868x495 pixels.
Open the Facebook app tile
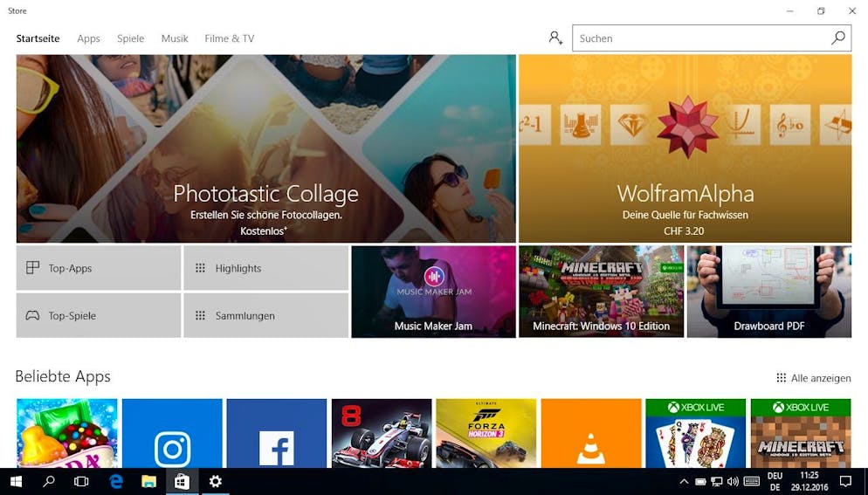pos(277,433)
